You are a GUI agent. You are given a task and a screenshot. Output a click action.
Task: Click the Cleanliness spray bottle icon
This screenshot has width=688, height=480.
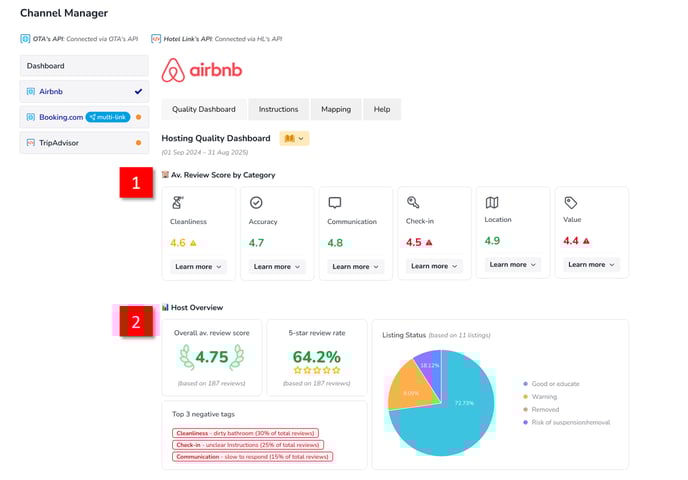coord(177,203)
